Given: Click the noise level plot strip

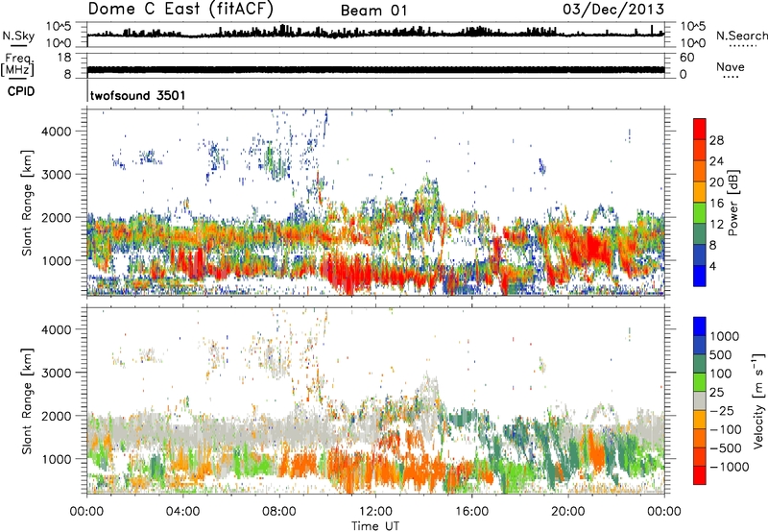Looking at the screenshot, I should (x=375, y=35).
